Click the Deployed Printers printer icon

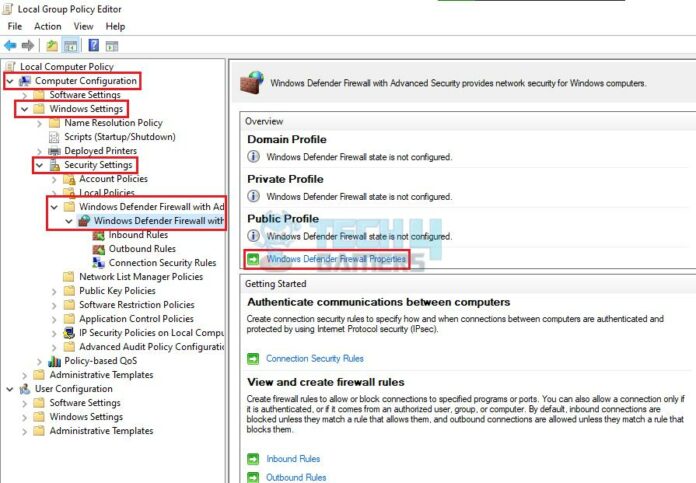pyautogui.click(x=54, y=151)
